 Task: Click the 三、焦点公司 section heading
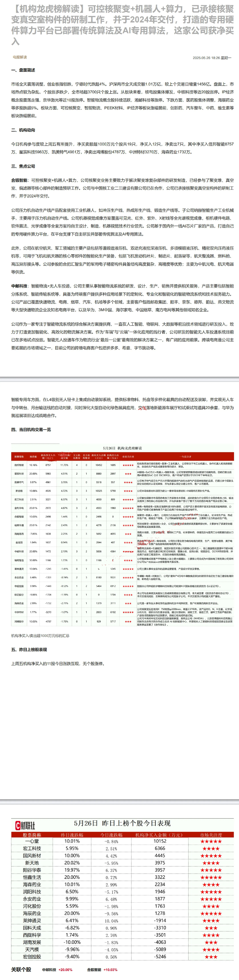click(x=23, y=166)
